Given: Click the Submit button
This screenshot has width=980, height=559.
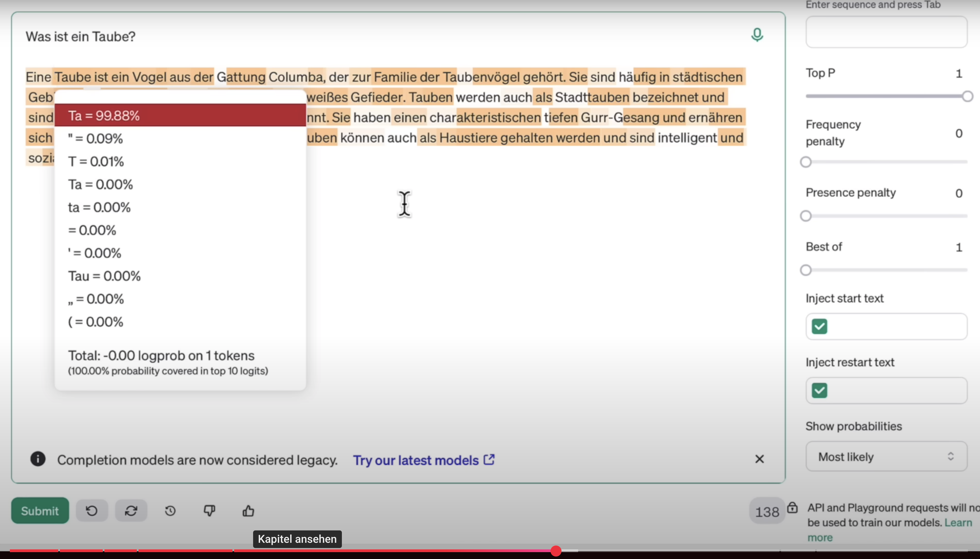Looking at the screenshot, I should [x=40, y=511].
